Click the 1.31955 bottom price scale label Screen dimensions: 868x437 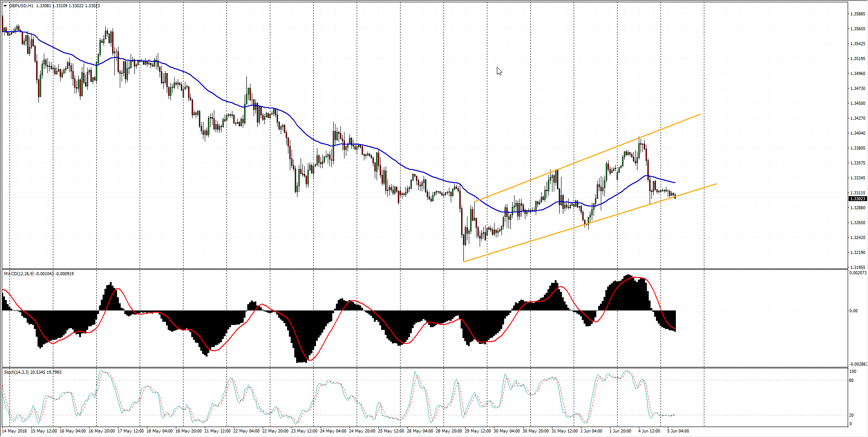[858, 268]
